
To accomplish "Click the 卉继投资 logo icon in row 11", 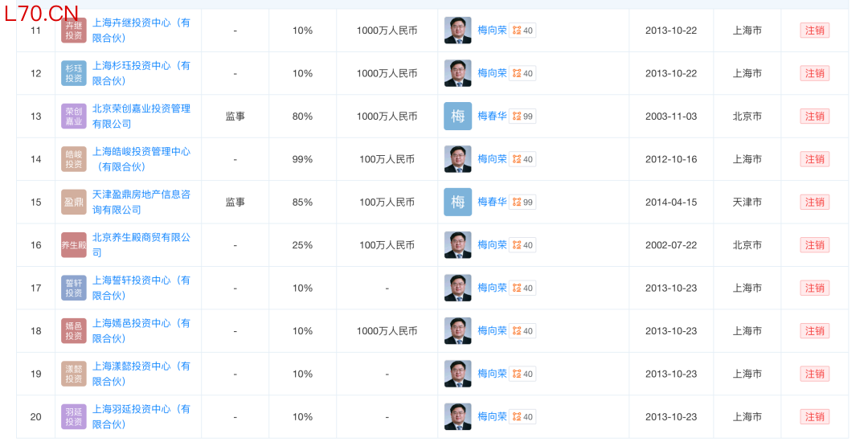I will (x=74, y=31).
